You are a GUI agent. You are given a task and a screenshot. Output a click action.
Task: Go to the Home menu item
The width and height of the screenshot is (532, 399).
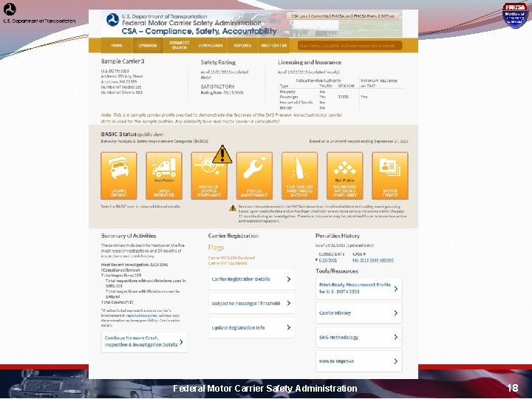tap(117, 46)
